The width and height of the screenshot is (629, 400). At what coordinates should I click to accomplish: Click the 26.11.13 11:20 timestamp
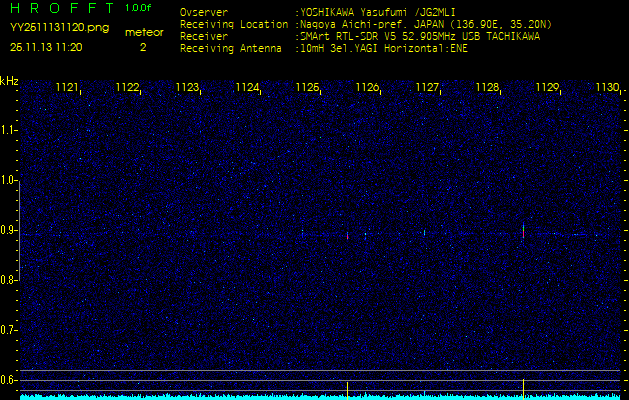click(46, 47)
